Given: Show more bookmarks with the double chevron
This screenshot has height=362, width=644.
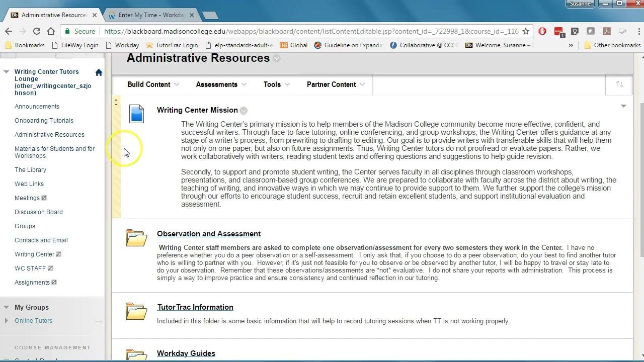Looking at the screenshot, I should 571,45.
